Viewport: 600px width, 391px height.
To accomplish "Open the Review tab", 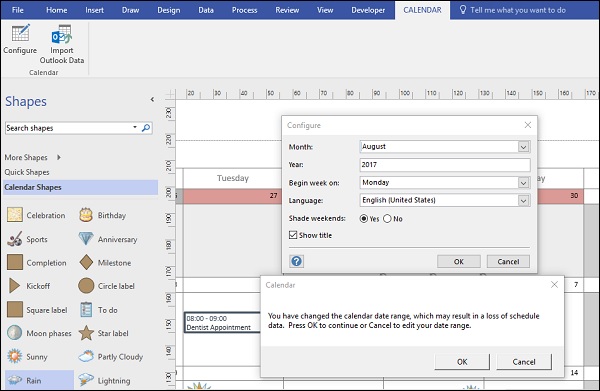I will click(287, 10).
